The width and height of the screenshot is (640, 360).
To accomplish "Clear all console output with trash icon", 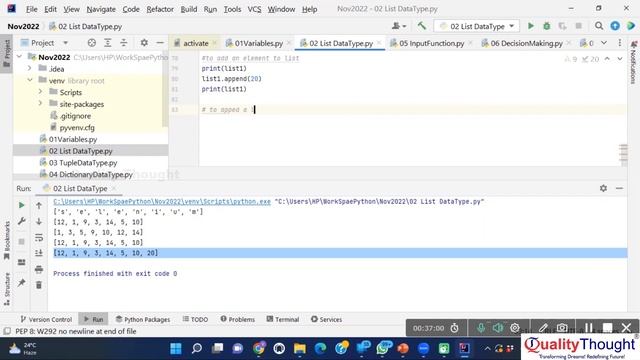I will pyautogui.click(x=39, y=285).
